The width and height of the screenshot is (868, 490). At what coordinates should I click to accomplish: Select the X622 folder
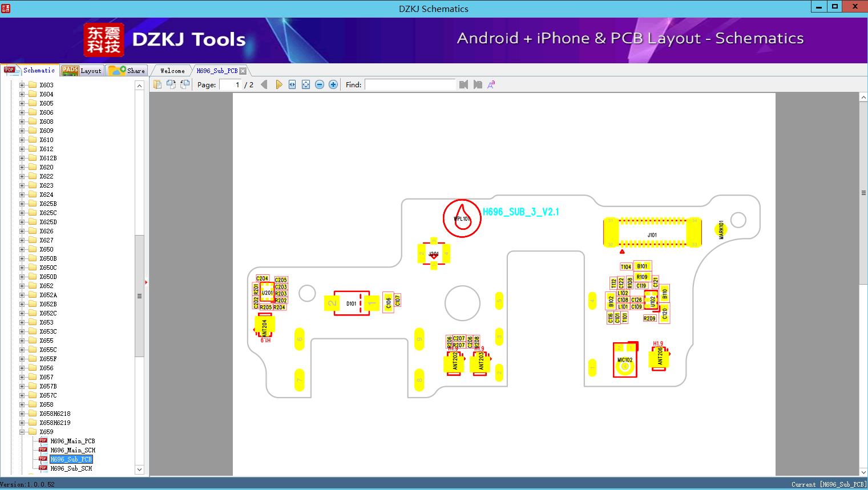[46, 176]
